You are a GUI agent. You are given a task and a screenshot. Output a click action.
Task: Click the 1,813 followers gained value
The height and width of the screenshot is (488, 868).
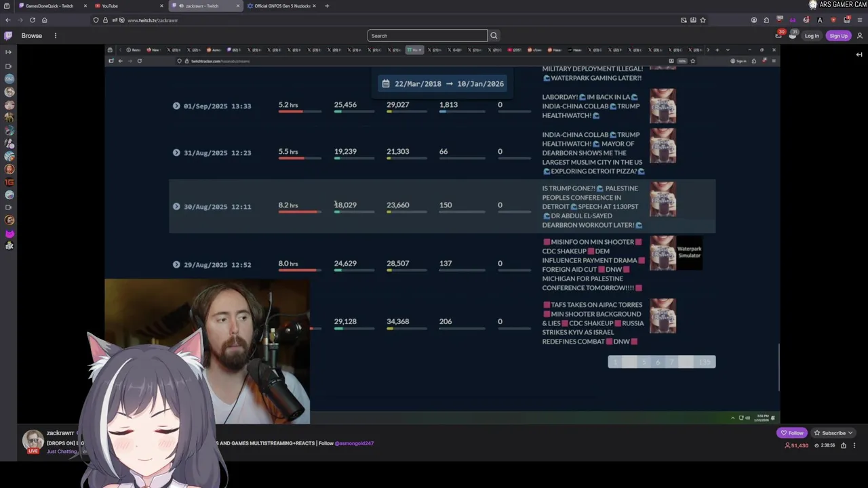pyautogui.click(x=448, y=105)
